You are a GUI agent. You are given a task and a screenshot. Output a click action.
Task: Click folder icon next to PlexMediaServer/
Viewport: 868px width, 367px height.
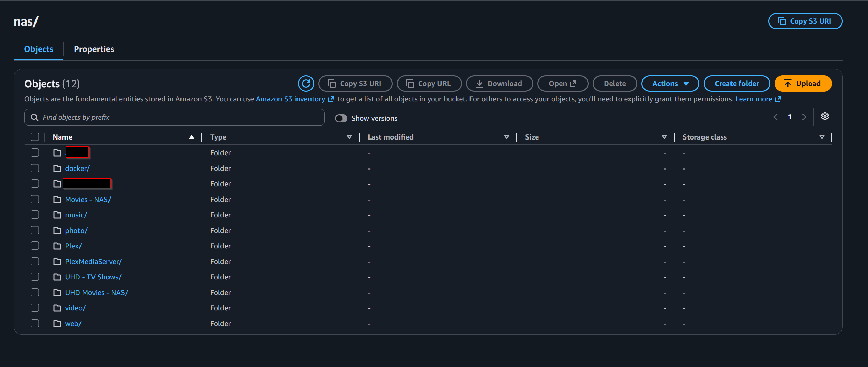57,262
